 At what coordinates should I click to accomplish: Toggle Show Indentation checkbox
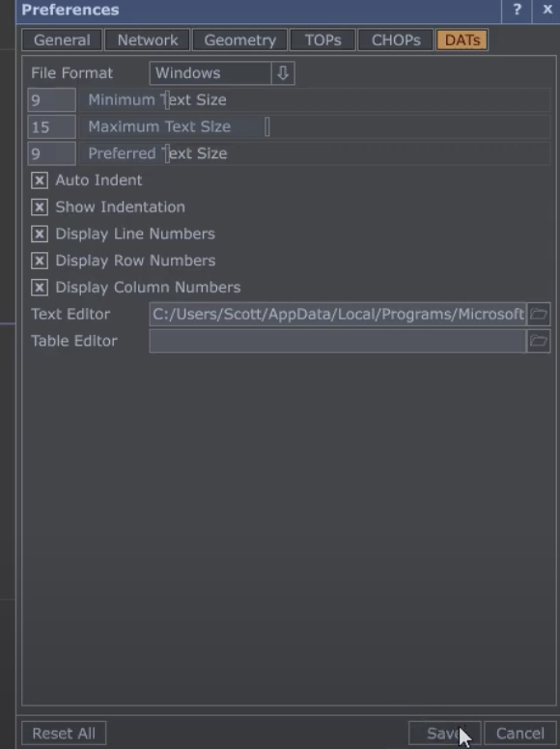(40, 208)
